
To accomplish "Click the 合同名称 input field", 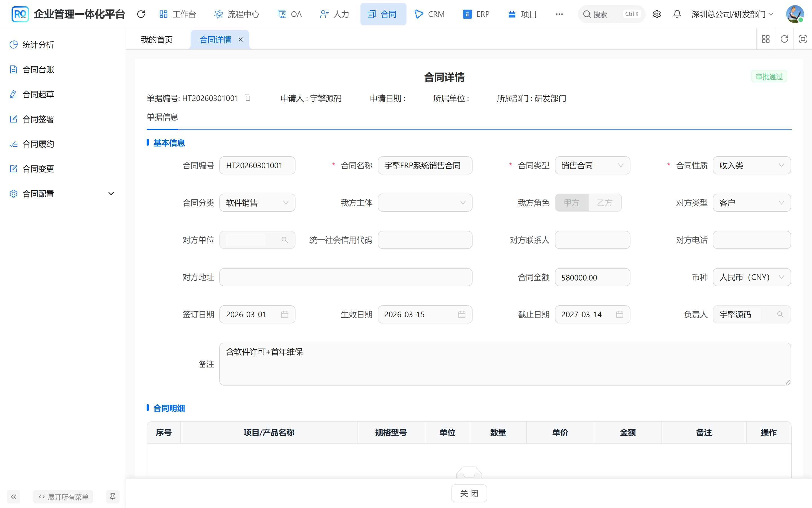I will click(425, 165).
